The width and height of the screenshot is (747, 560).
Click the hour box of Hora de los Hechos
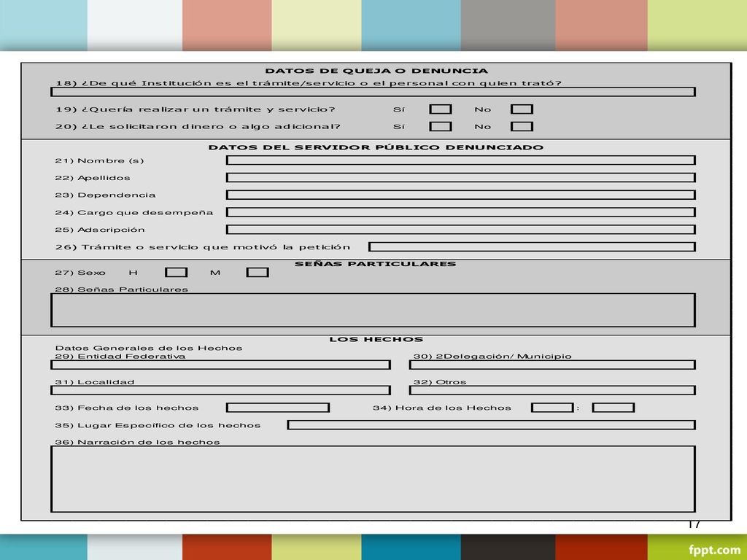(x=552, y=408)
